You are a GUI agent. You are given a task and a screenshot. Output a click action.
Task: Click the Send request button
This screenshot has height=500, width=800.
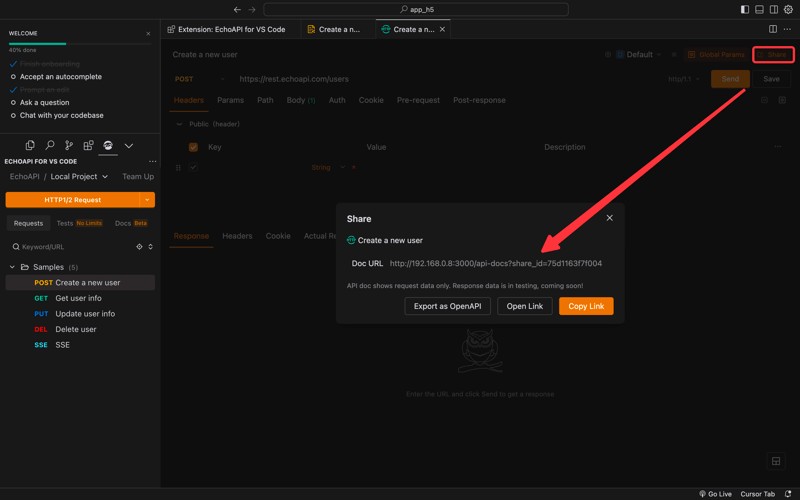(730, 79)
